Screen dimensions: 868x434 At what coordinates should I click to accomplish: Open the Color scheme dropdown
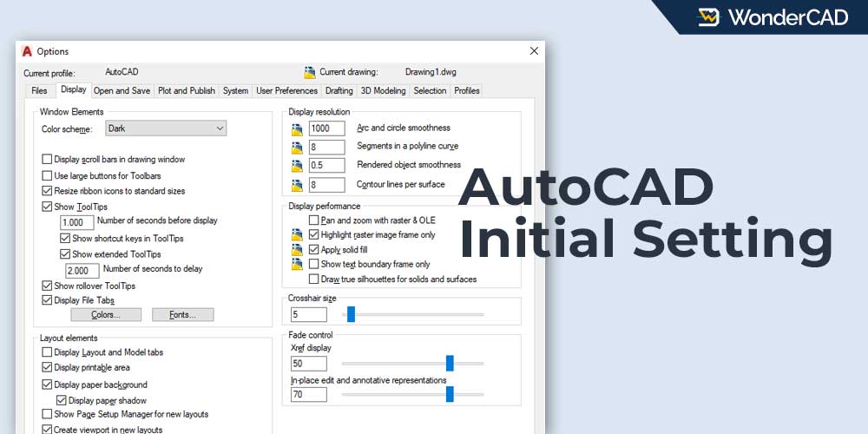166,128
